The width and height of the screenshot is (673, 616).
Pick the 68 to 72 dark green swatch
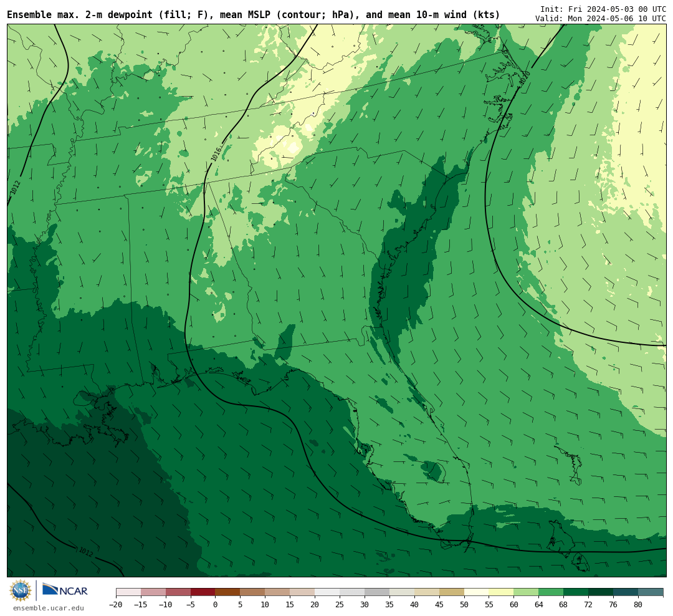576,592
